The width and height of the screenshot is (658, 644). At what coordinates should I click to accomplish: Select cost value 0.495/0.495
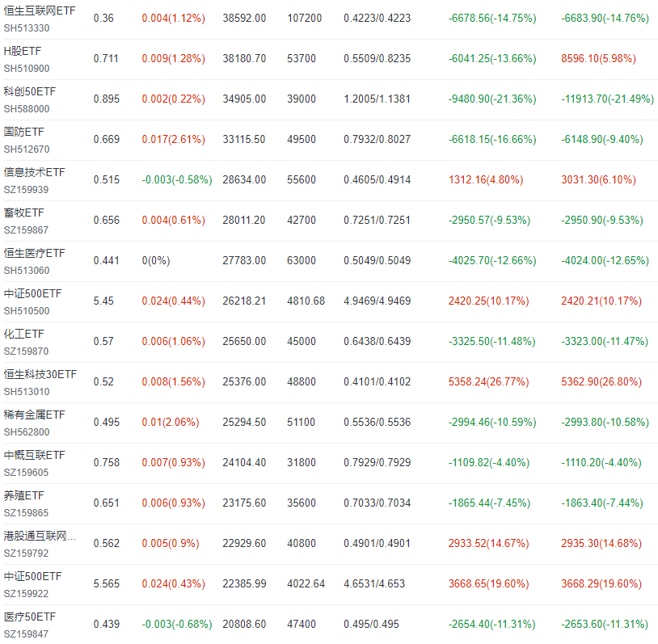pos(371,625)
